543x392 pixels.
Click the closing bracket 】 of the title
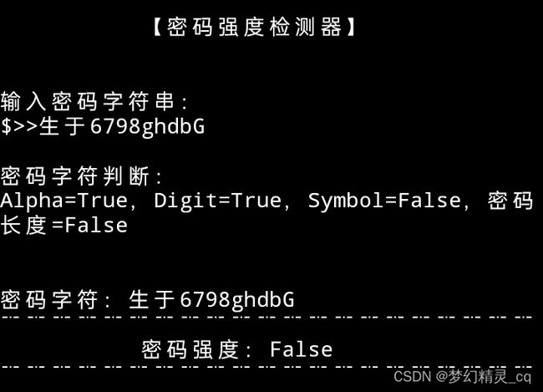click(351, 27)
